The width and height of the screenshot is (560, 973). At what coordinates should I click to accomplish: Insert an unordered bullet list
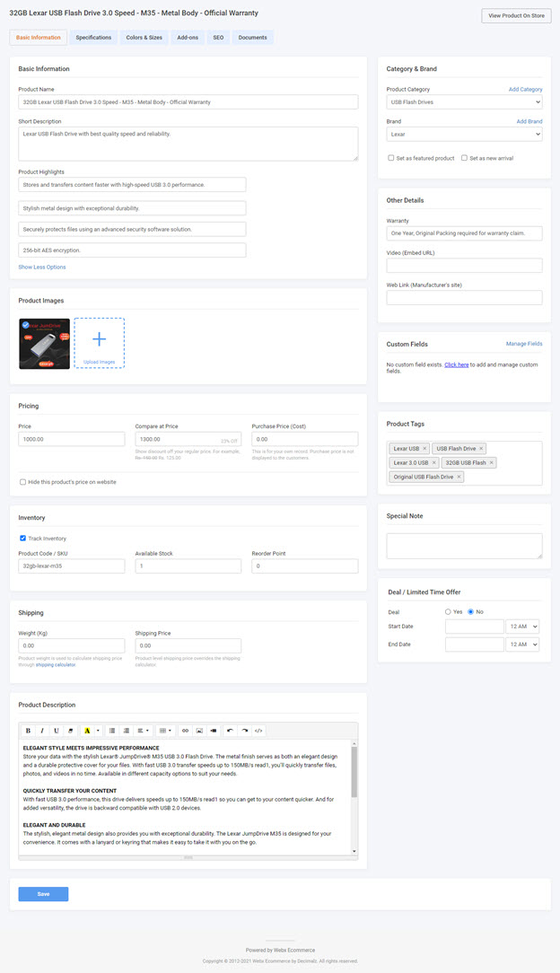[x=111, y=731]
